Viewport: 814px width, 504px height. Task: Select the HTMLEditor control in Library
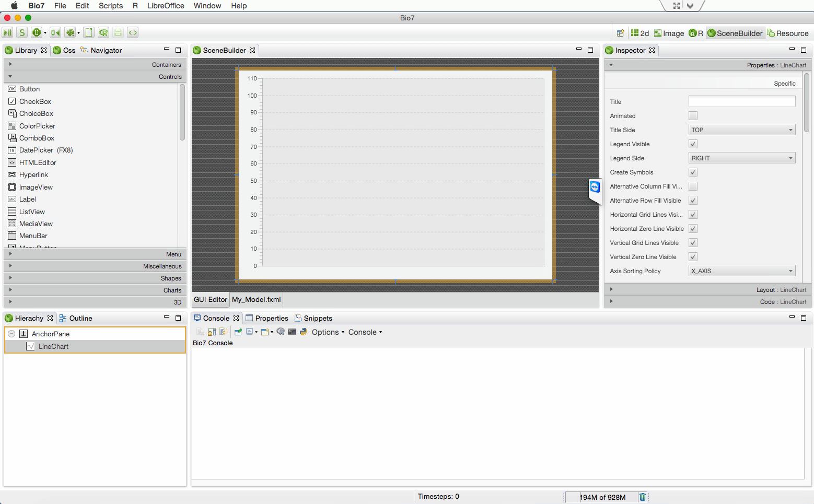[x=38, y=162]
